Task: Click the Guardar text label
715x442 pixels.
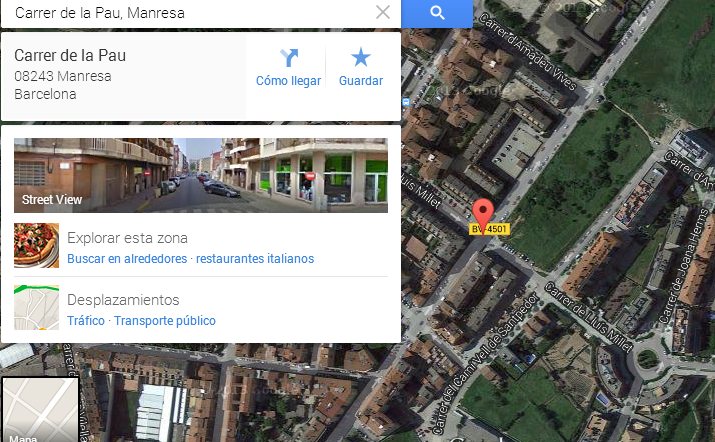Action: coord(361,81)
